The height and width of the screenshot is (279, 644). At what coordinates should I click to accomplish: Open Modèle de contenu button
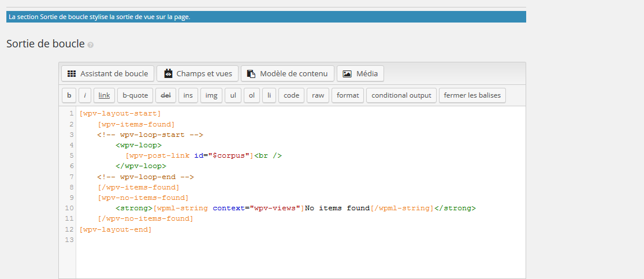[x=288, y=73]
